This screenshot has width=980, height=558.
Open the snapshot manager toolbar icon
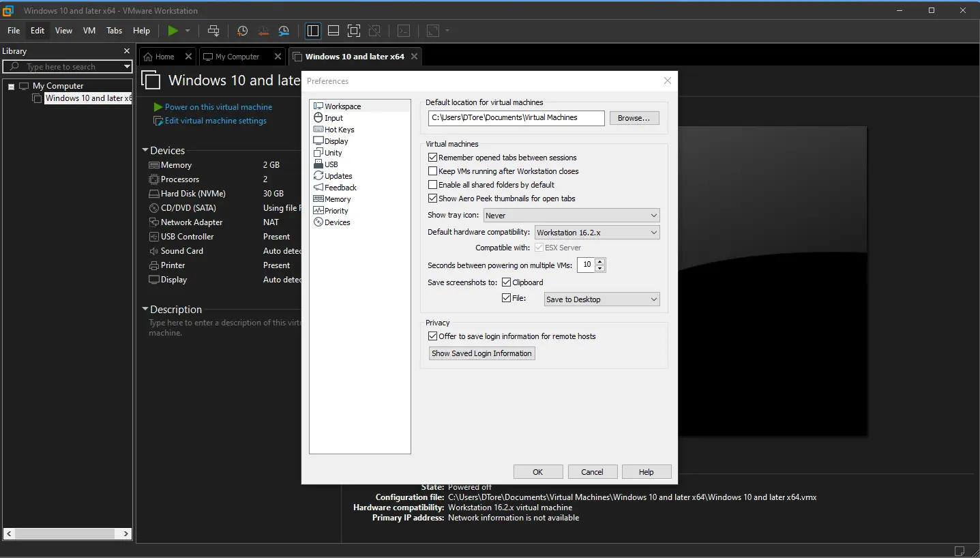pos(284,31)
